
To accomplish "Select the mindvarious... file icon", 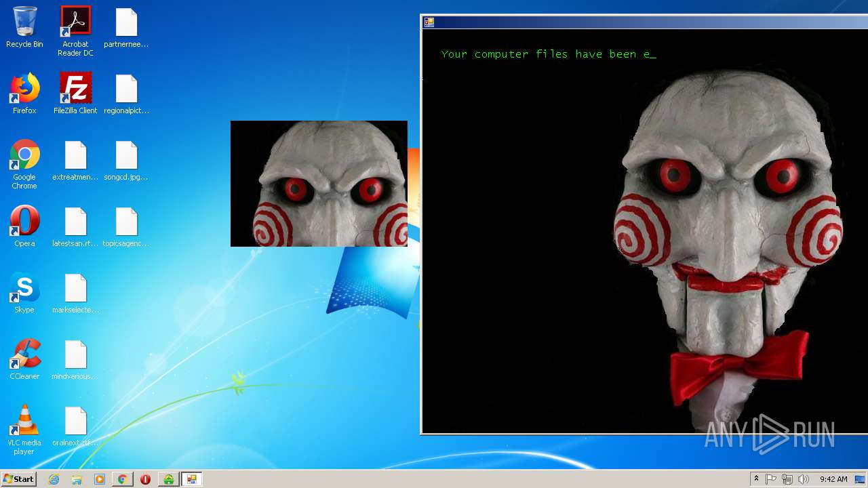I will pyautogui.click(x=75, y=360).
